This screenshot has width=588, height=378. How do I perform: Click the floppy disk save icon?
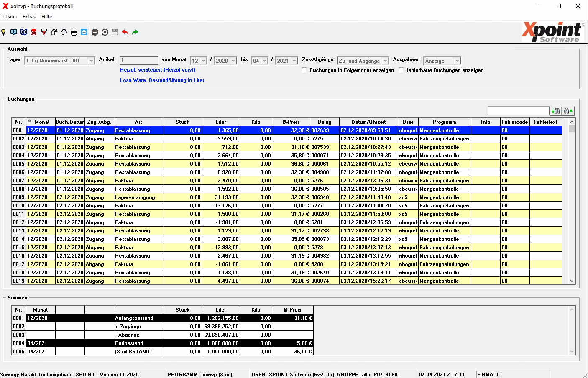click(x=115, y=32)
